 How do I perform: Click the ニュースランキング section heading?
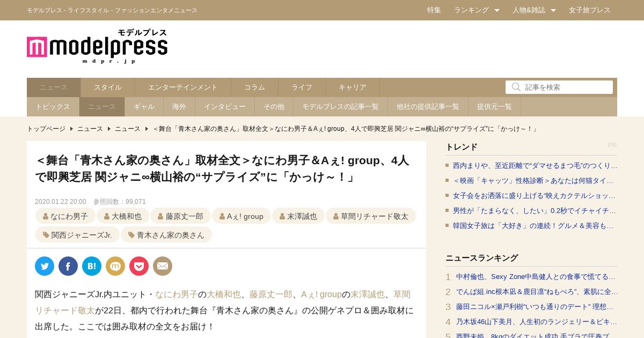481,258
